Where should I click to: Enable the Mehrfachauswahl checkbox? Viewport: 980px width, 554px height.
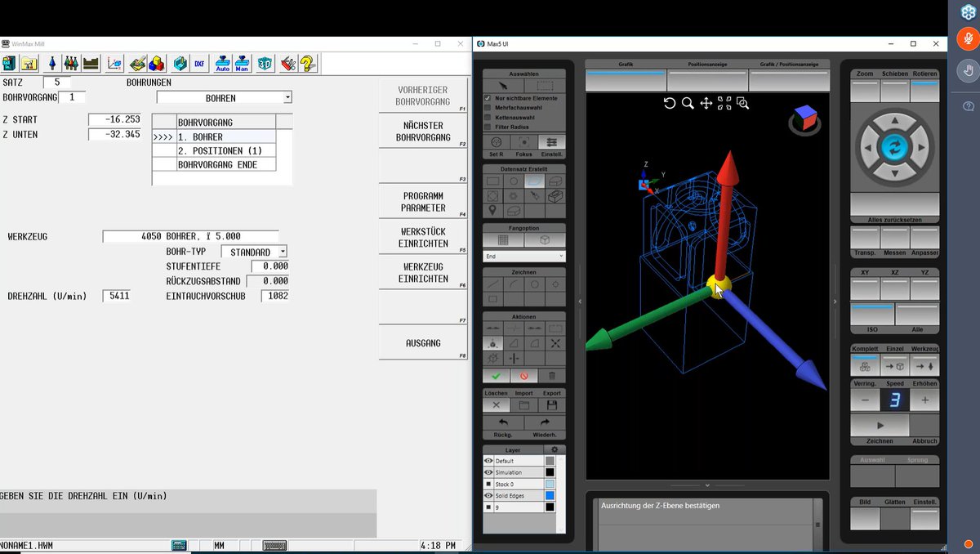[488, 108]
